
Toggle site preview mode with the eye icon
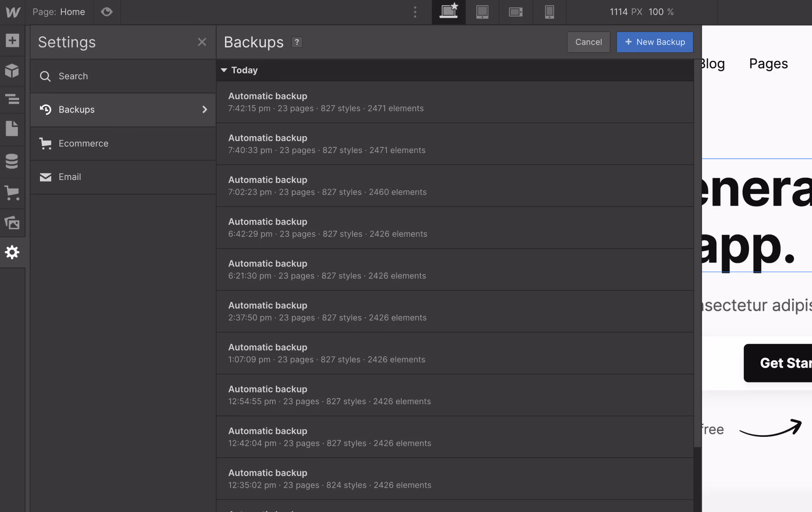click(107, 12)
